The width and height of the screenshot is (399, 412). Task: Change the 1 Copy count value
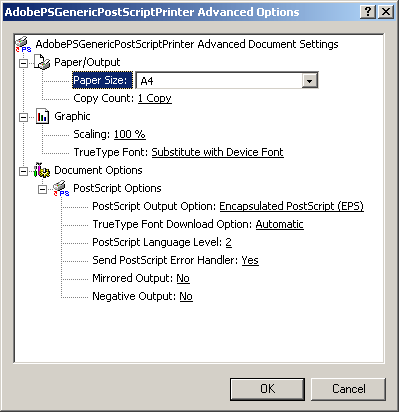pyautogui.click(x=155, y=98)
